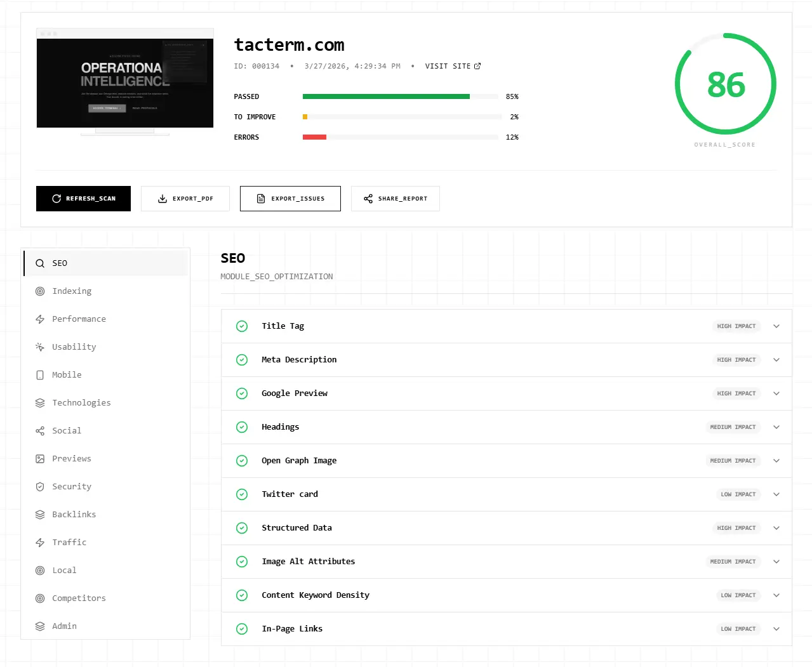Expand the Structured Data row chevron
This screenshot has width=812, height=667.
tap(776, 528)
